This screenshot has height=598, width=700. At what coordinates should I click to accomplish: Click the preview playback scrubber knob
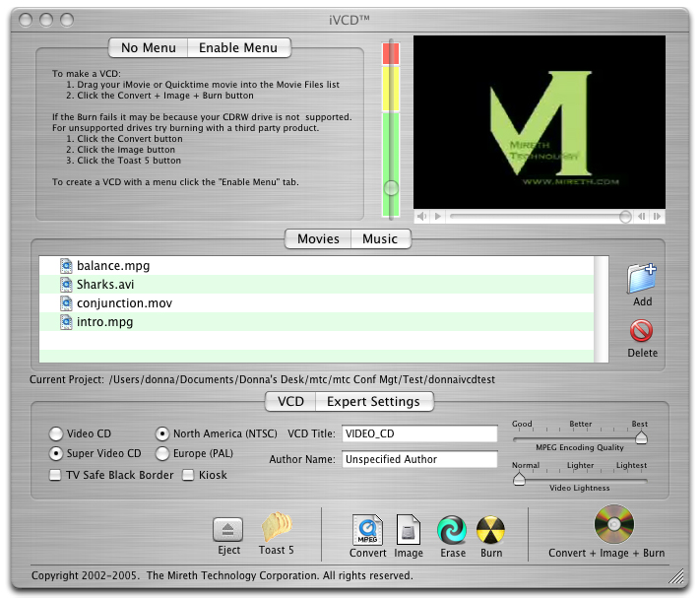[x=625, y=217]
